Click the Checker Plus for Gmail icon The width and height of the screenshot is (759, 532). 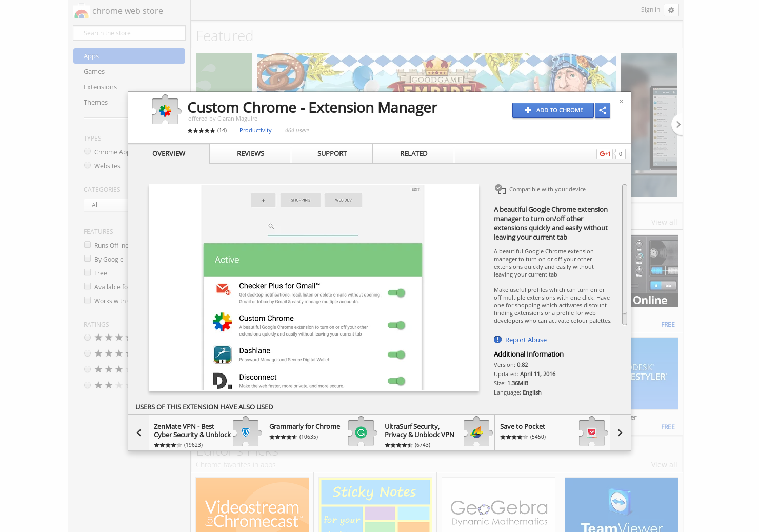[223, 290]
